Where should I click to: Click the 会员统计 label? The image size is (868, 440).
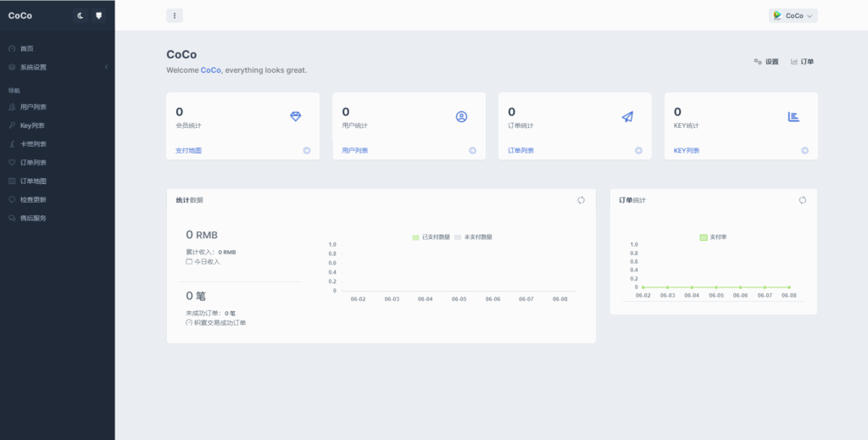[189, 125]
